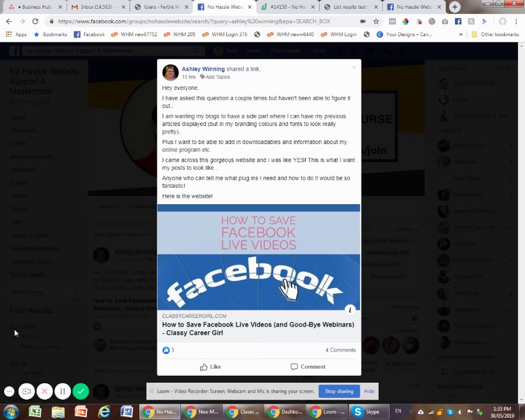Click Stop sharing button
Screen dimensions: 525x420
coord(339,391)
